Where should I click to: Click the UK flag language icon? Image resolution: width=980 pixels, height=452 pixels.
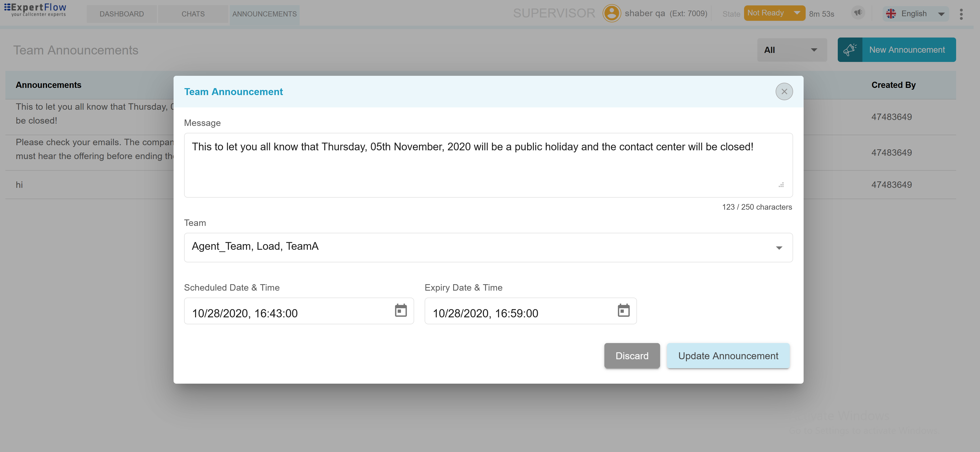tap(891, 14)
